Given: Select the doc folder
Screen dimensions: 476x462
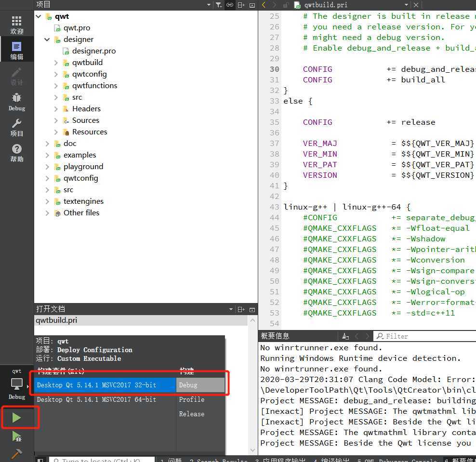Looking at the screenshot, I should tap(70, 144).
